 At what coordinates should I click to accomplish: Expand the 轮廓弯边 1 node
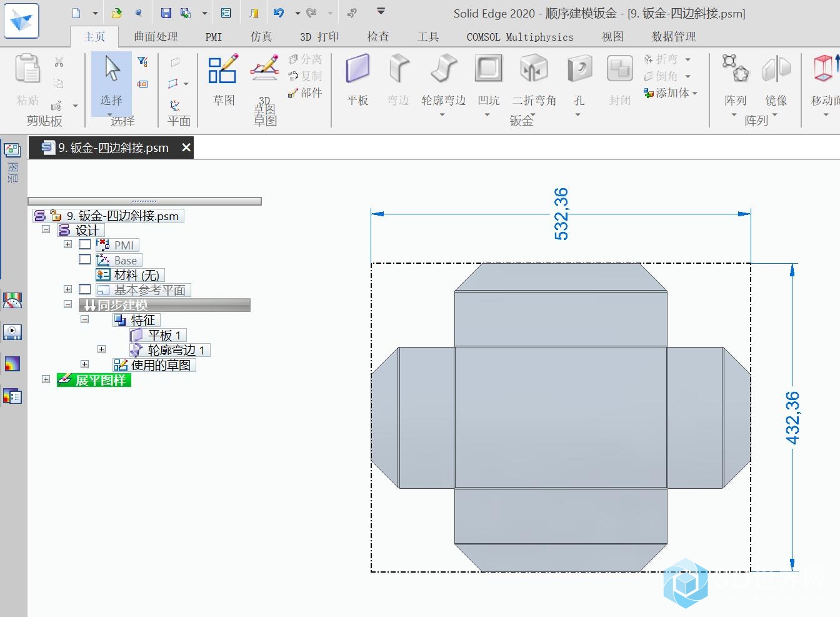(101, 349)
